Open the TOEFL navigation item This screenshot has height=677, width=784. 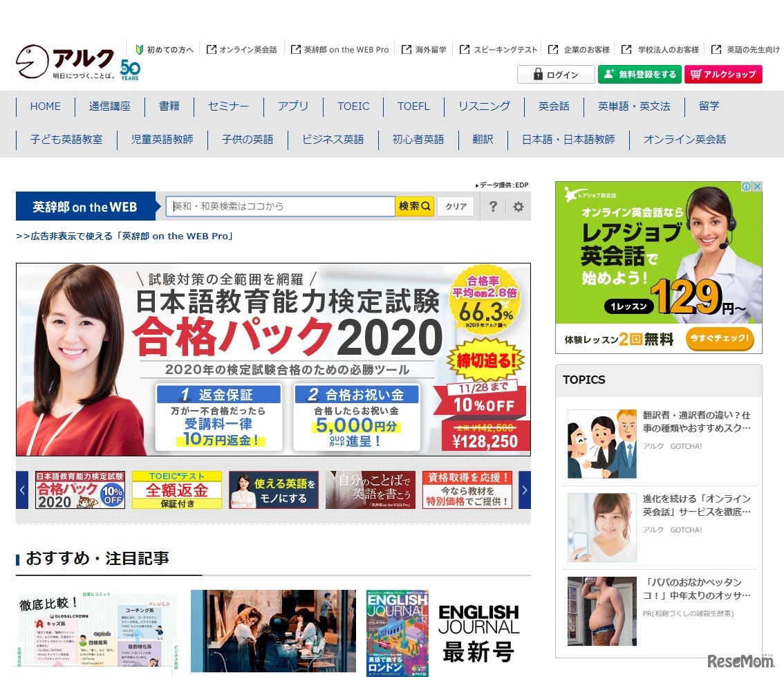pos(413,106)
